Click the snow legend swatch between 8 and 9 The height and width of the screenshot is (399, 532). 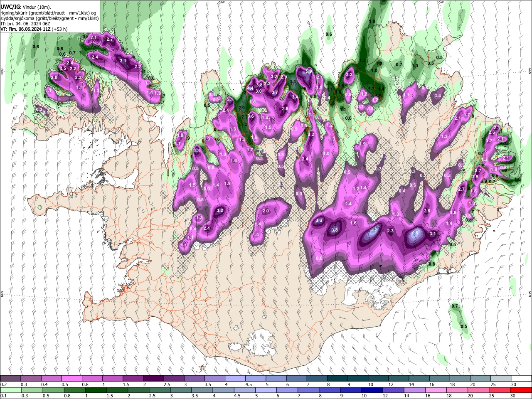click(x=337, y=379)
